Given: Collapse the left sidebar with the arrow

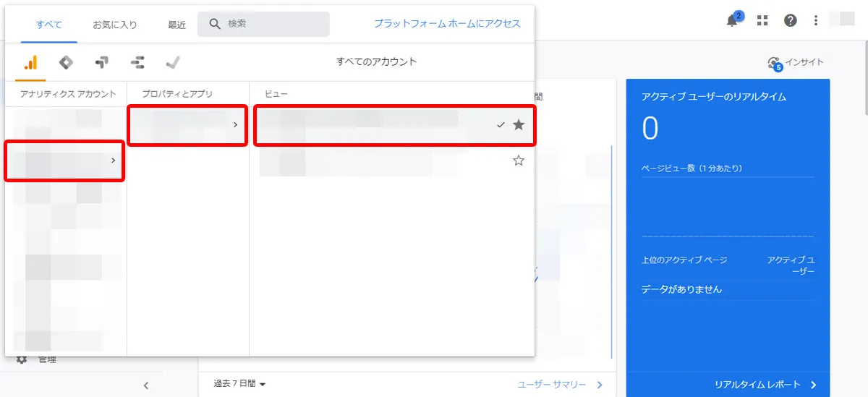Looking at the screenshot, I should click(x=145, y=385).
